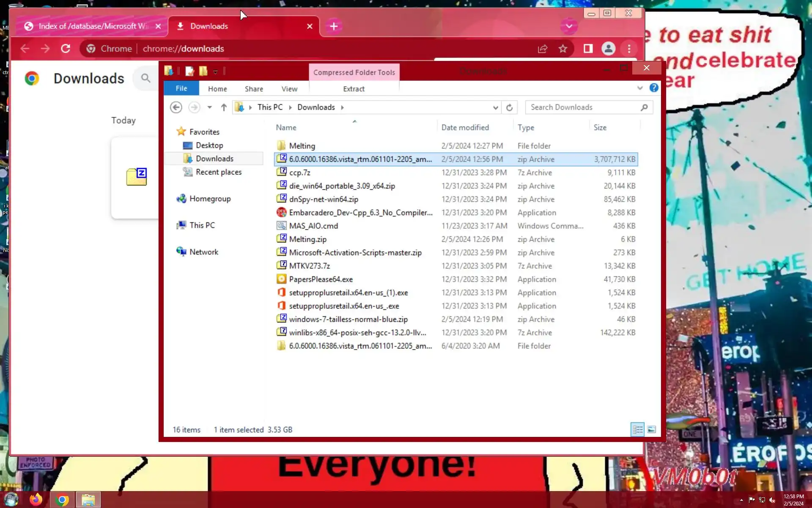Switch to large icons view button
This screenshot has width=812, height=508.
[651, 429]
